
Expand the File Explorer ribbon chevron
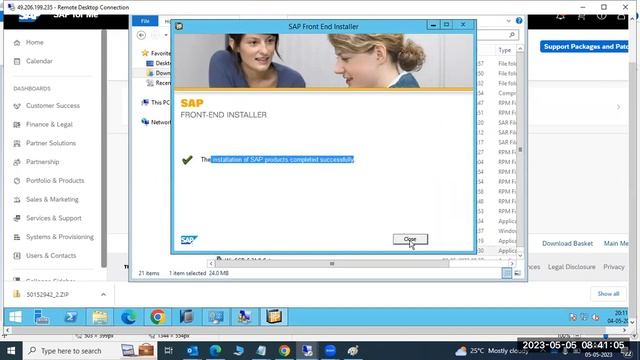(509, 21)
